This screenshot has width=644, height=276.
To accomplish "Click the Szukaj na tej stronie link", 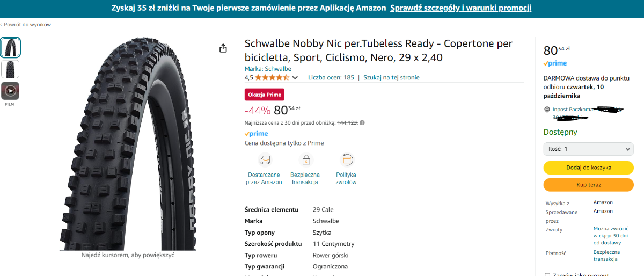I will [391, 77].
